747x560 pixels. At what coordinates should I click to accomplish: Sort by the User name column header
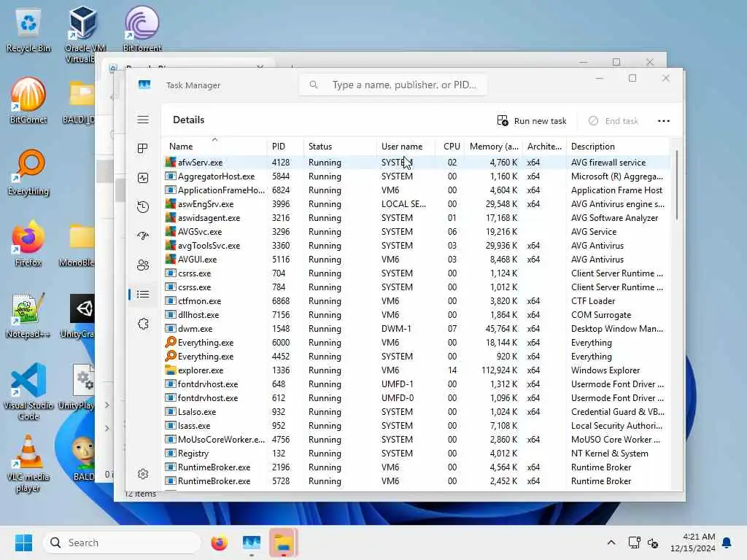pos(406,146)
